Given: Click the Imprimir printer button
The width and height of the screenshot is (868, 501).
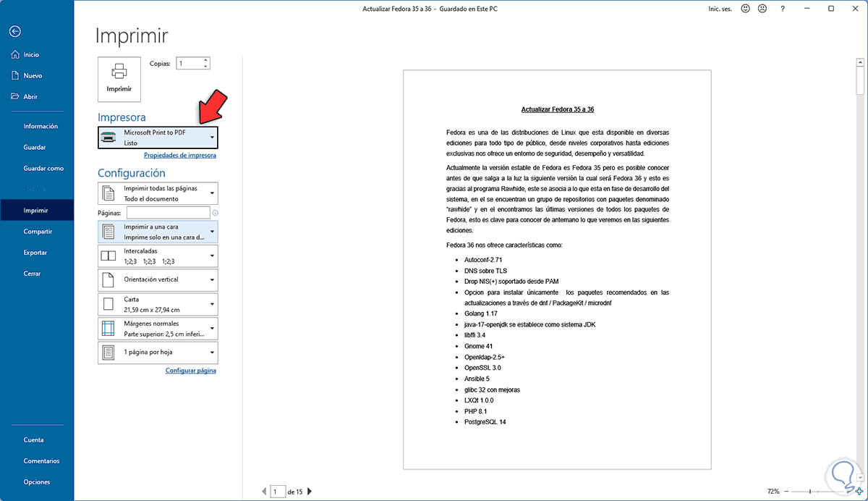Looking at the screenshot, I should [x=119, y=78].
